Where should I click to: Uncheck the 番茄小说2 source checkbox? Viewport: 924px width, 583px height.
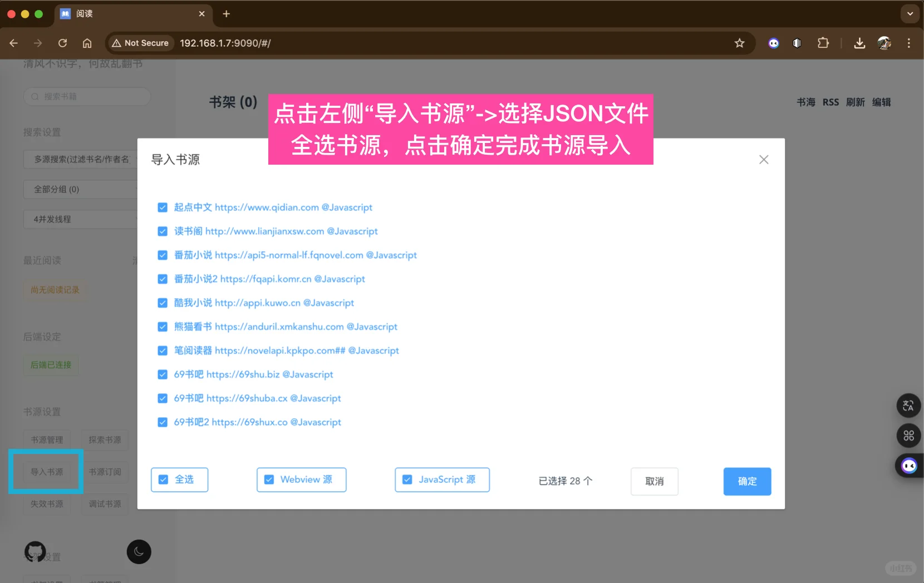pyautogui.click(x=163, y=279)
